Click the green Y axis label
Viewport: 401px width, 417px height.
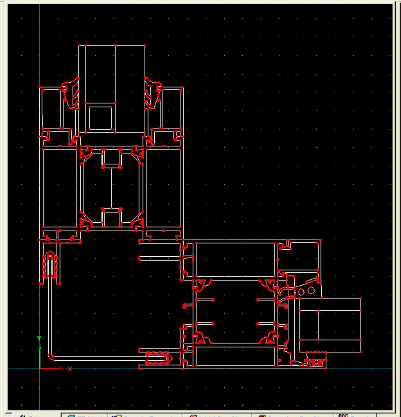tap(39, 338)
